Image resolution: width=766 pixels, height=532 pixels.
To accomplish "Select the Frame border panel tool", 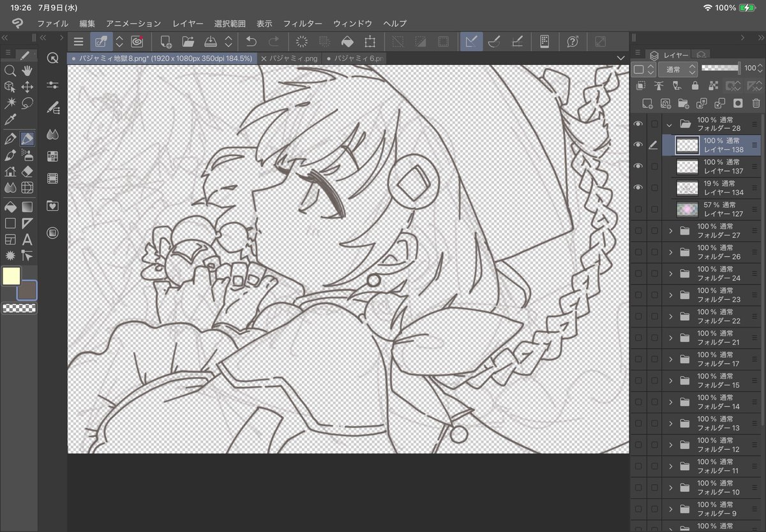I will pyautogui.click(x=10, y=240).
